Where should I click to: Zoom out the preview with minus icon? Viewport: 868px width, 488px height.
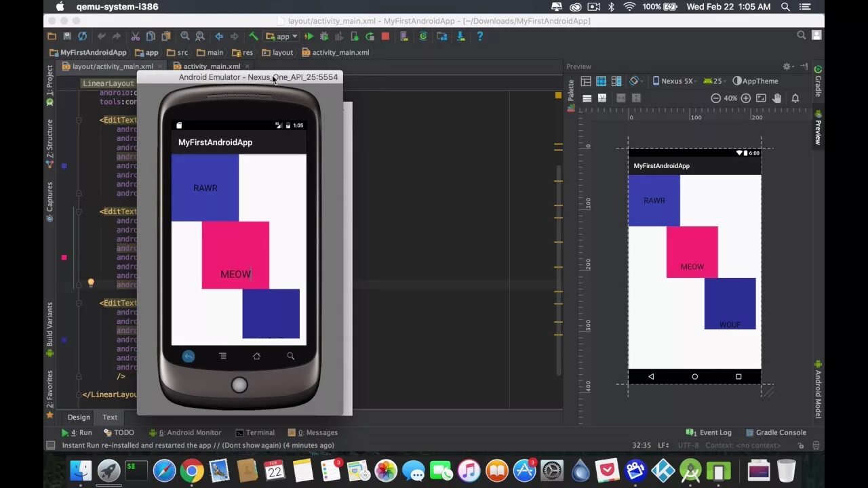pyautogui.click(x=715, y=98)
